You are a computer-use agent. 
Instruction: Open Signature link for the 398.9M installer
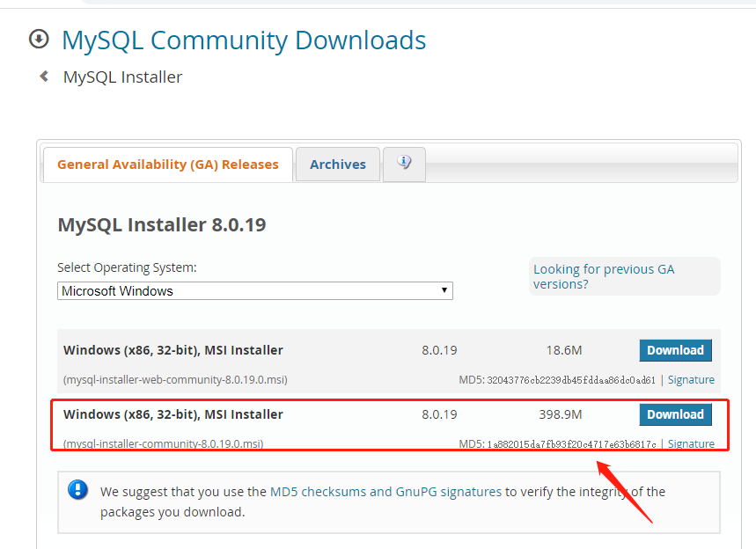691,443
